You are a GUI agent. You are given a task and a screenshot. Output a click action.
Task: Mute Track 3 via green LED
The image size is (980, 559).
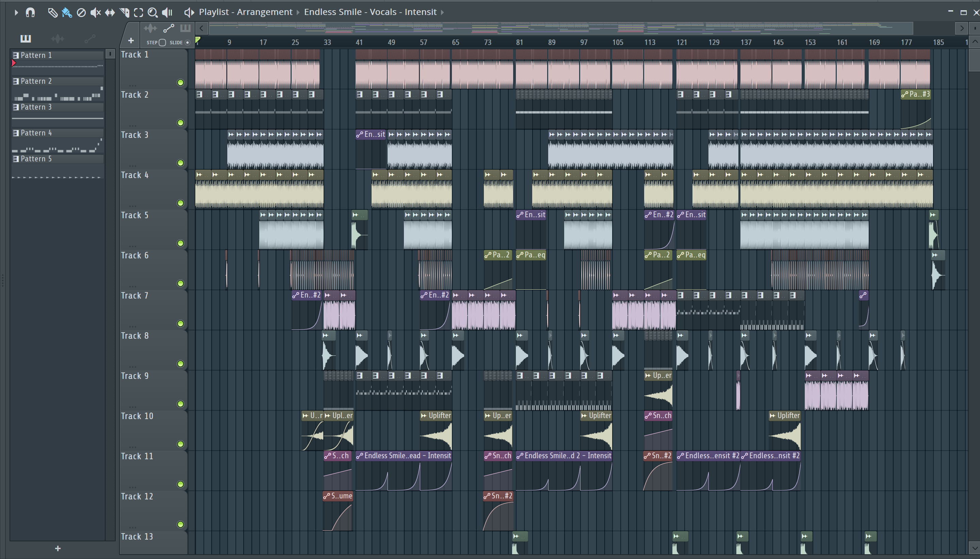pyautogui.click(x=180, y=163)
